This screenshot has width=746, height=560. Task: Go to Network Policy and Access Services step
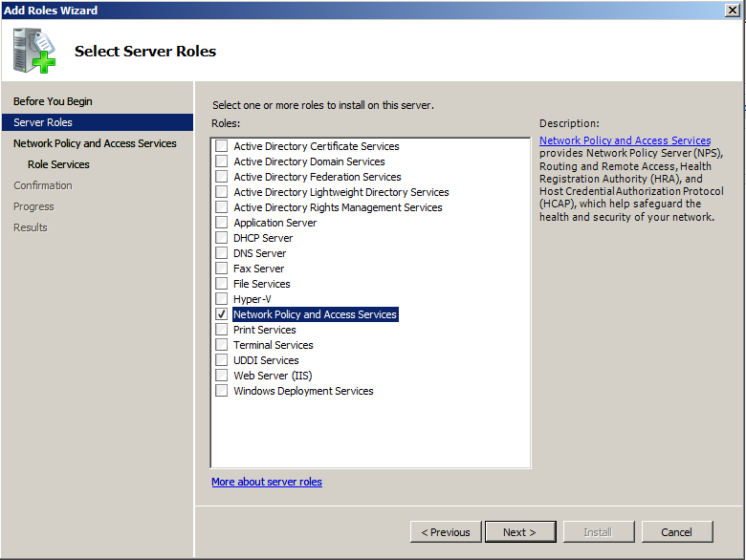click(x=95, y=143)
